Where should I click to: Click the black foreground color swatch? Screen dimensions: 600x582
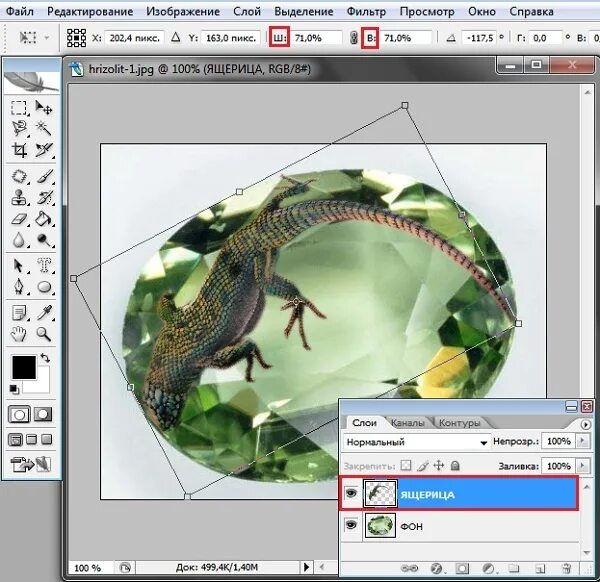[24, 367]
